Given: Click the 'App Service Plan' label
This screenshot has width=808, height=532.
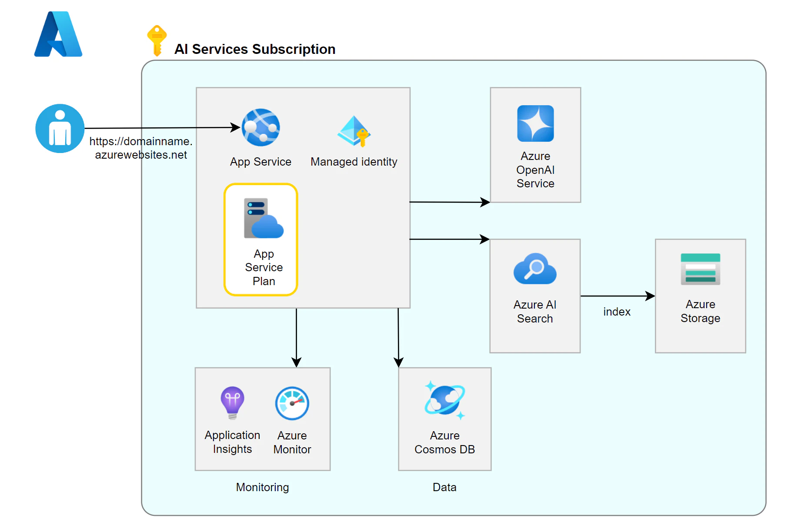Looking at the screenshot, I should tap(264, 267).
